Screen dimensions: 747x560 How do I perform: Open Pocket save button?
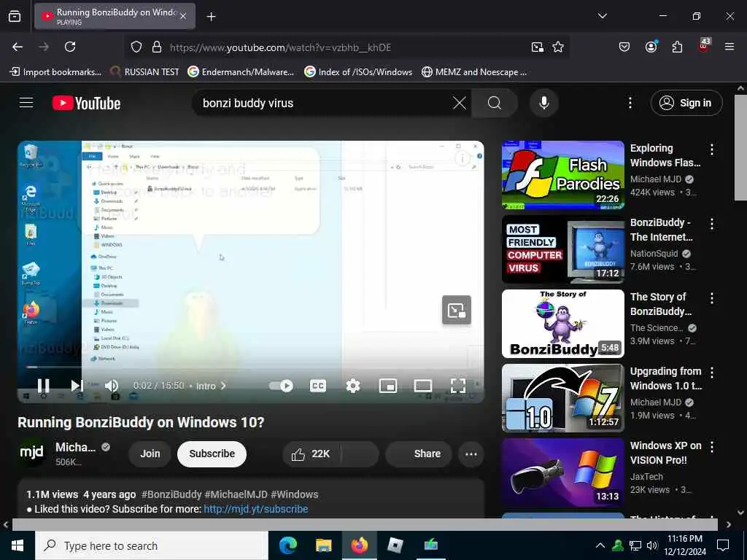coord(624,47)
